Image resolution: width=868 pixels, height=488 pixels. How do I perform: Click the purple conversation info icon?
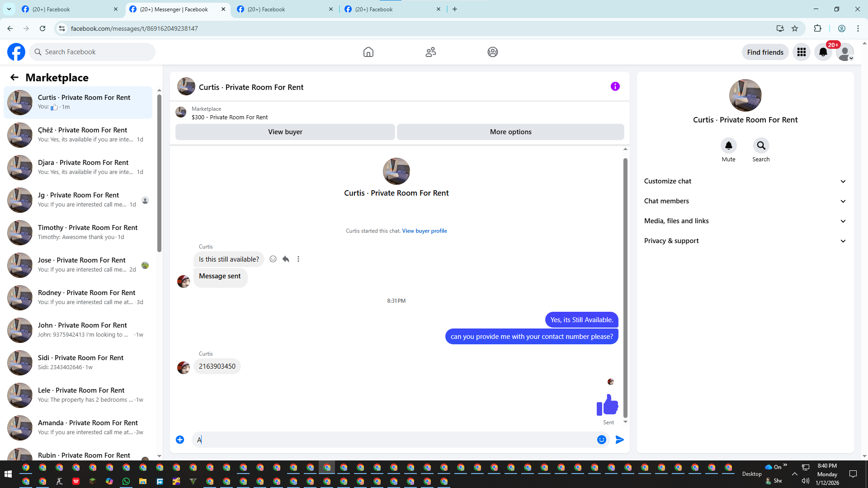615,86
